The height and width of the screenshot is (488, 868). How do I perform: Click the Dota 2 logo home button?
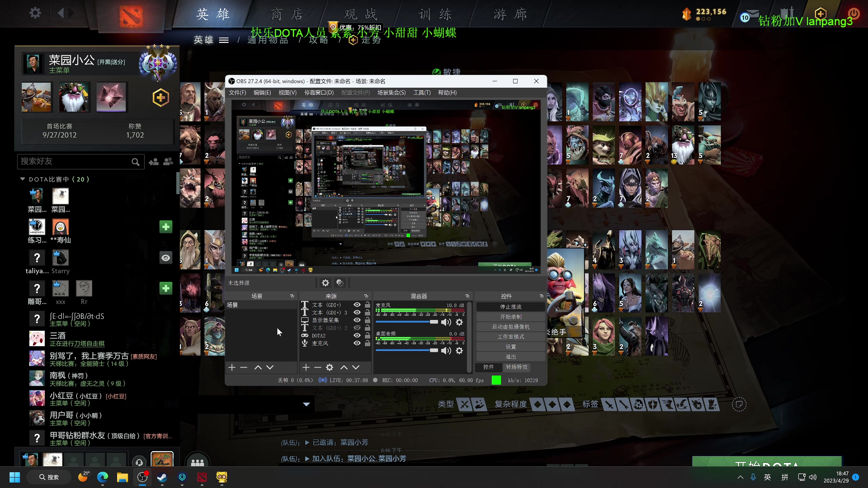(131, 16)
